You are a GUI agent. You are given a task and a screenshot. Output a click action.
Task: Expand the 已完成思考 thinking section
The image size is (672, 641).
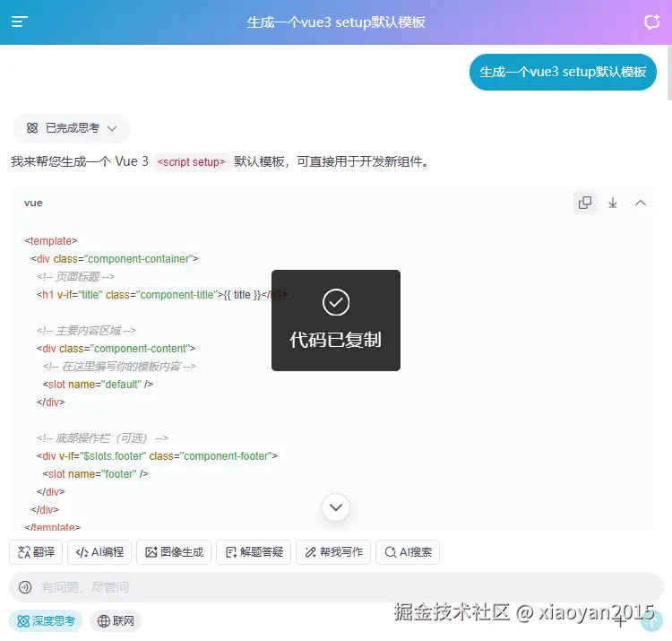72,128
